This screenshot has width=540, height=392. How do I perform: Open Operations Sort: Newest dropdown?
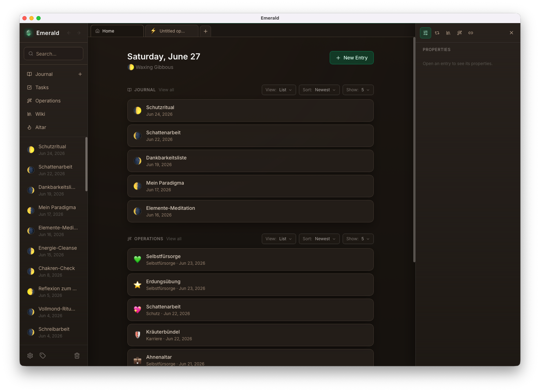(319, 239)
